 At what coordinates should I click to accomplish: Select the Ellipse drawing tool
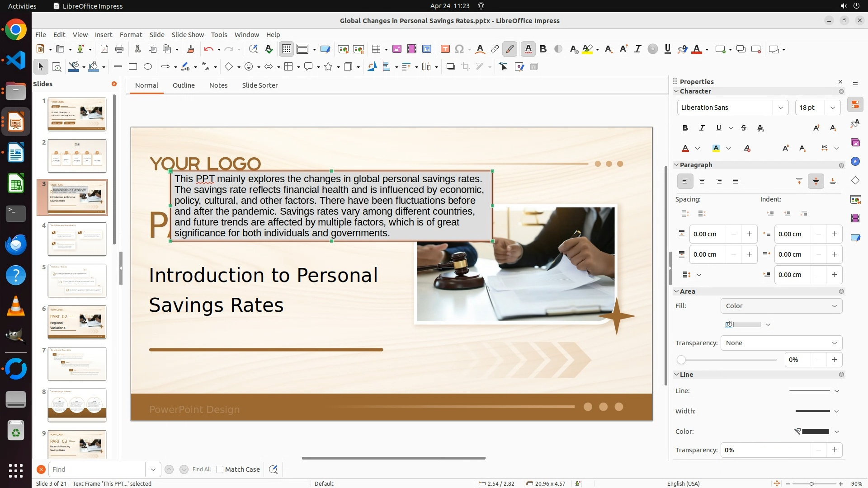[x=148, y=67]
